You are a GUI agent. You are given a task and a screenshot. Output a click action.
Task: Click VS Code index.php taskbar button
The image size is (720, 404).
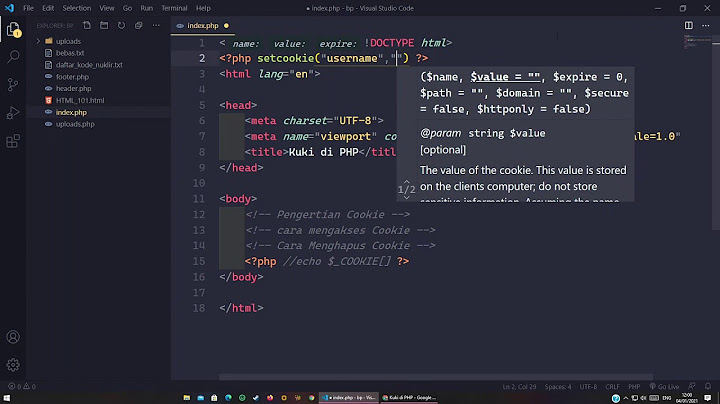click(x=349, y=398)
